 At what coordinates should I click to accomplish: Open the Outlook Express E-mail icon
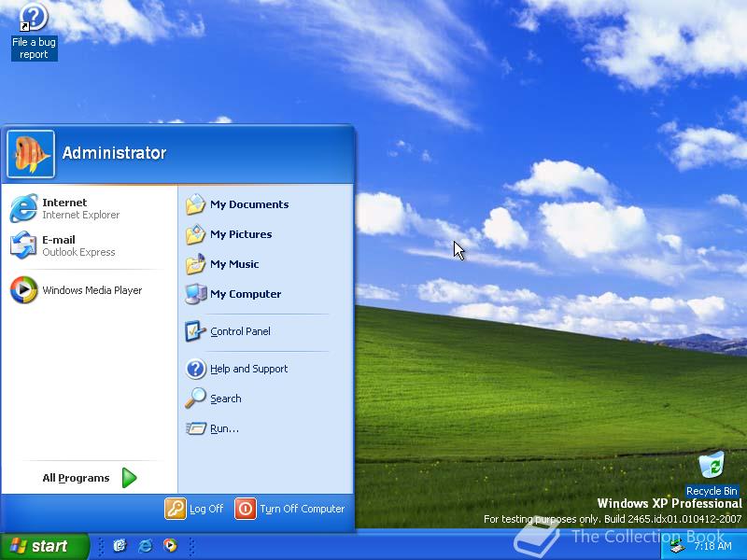click(x=23, y=245)
